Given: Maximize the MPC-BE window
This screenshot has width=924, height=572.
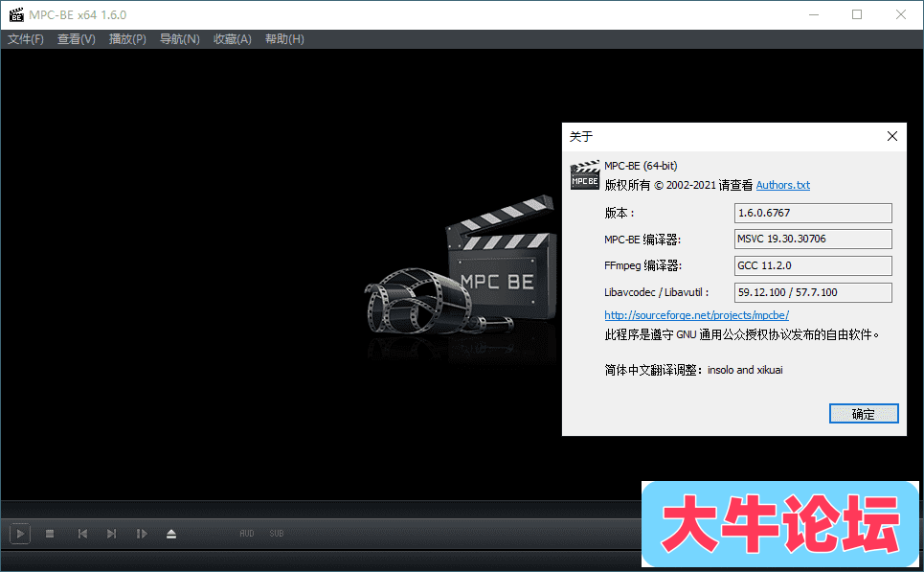Looking at the screenshot, I should pyautogui.click(x=857, y=14).
